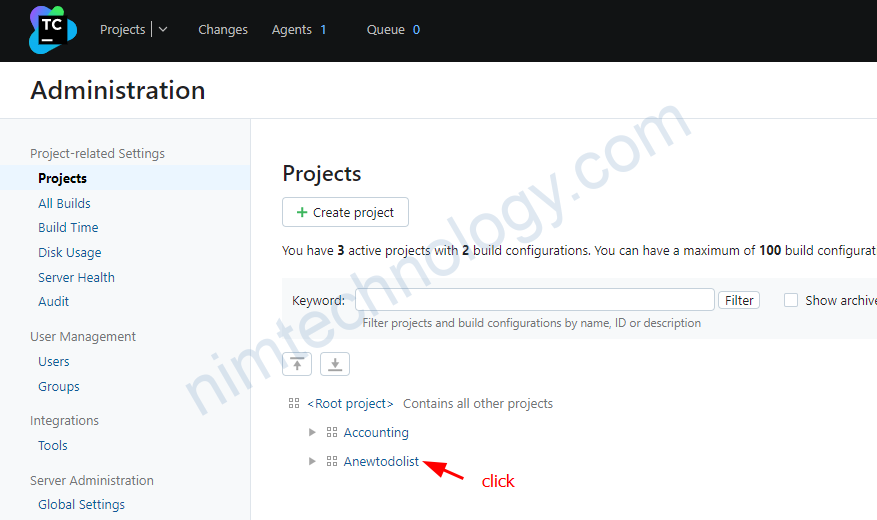Open the Anewtodolist project
This screenshot has height=520, width=877.
381,461
